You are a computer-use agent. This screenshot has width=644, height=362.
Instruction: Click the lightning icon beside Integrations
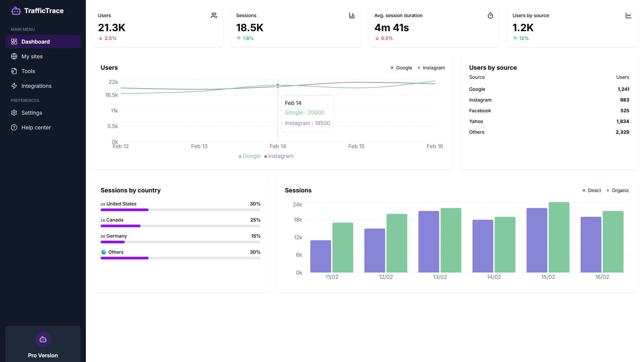click(14, 86)
